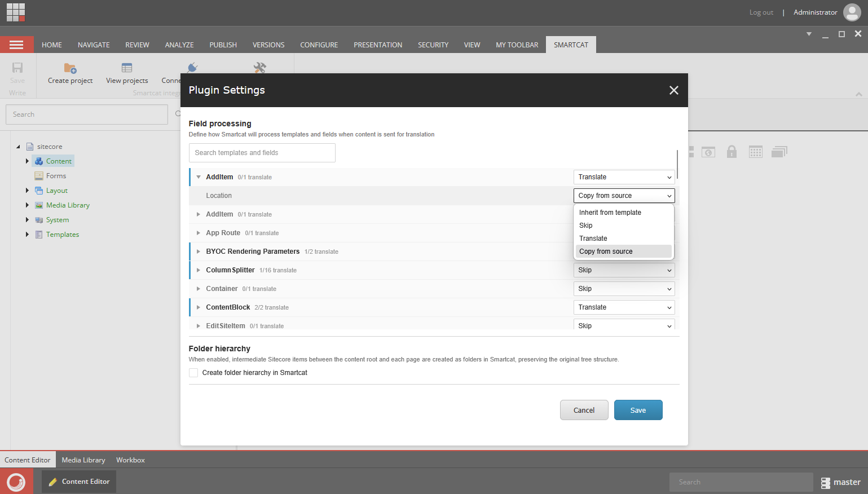Open the first AddItem Translate dropdown
The width and height of the screenshot is (868, 494).
coord(624,177)
